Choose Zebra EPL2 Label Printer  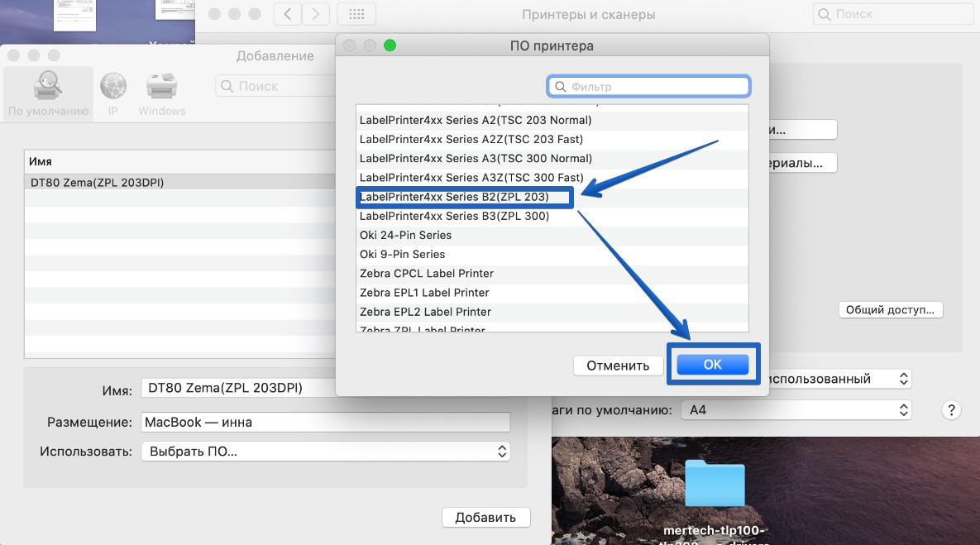point(425,312)
